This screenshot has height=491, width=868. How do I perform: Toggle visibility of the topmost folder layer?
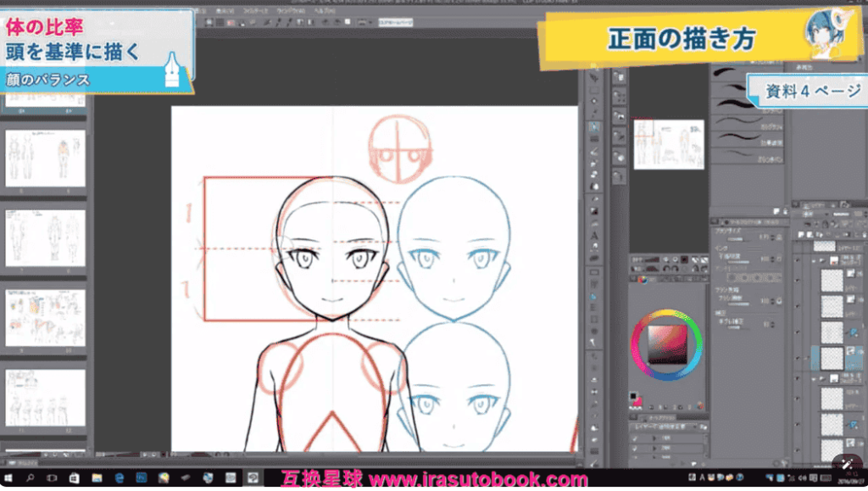[x=798, y=260]
